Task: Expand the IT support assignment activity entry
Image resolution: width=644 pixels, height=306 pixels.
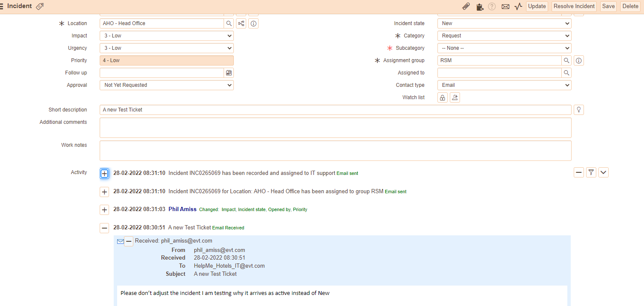Action: tap(104, 174)
